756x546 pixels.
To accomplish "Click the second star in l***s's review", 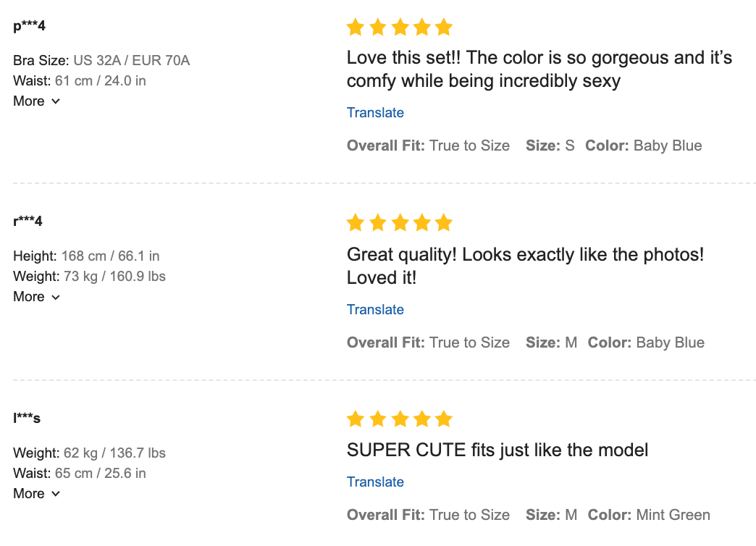I will click(x=377, y=419).
